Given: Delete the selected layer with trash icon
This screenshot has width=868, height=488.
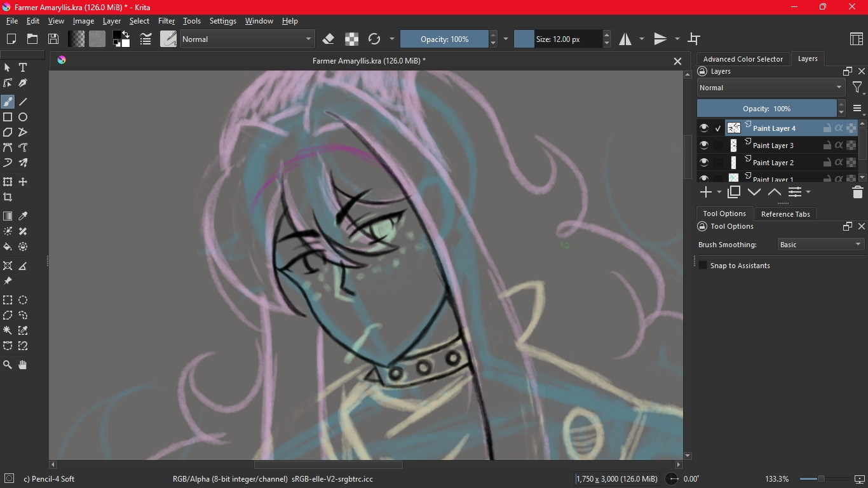Looking at the screenshot, I should point(857,192).
